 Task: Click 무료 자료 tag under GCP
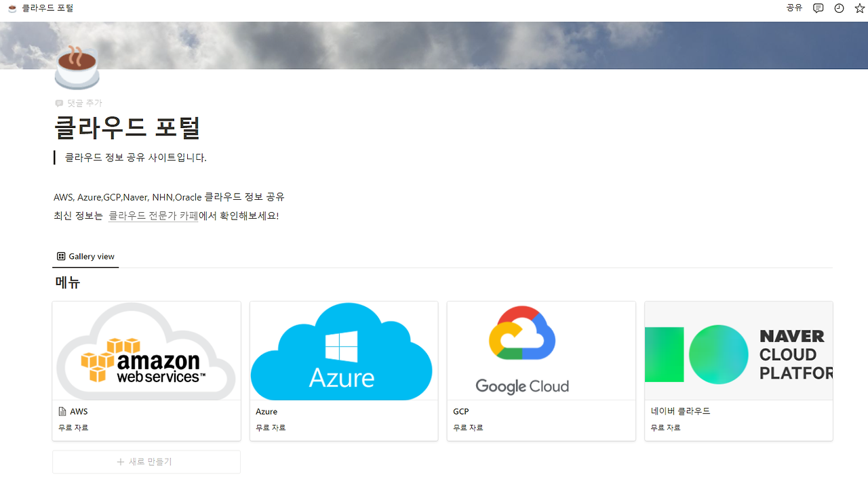tap(468, 428)
